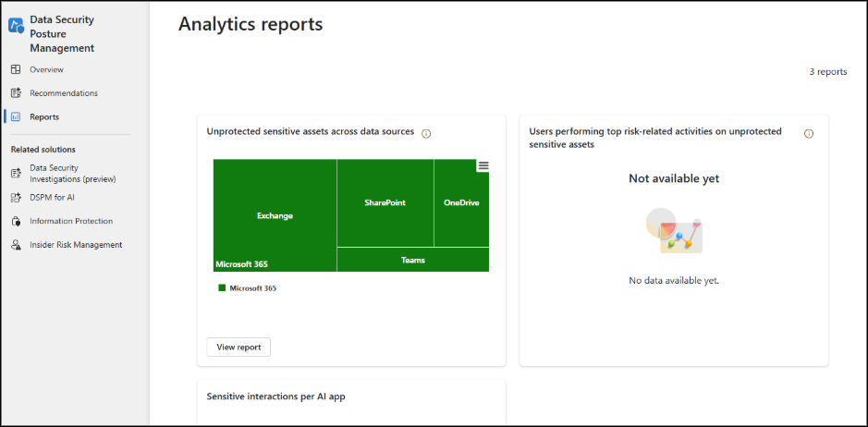Select the SharePoint block in treemap
Viewport: 868px width, 427px height.
[x=385, y=202]
